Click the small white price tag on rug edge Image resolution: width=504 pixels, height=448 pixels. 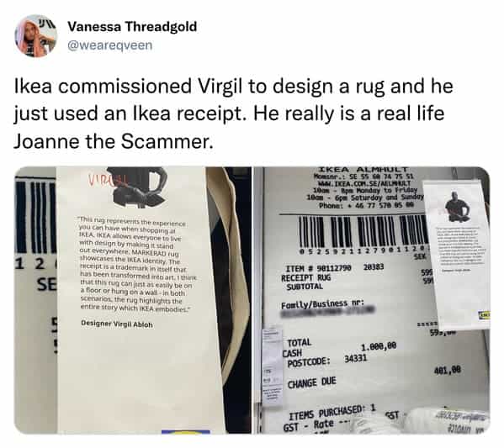pyautogui.click(x=273, y=366)
